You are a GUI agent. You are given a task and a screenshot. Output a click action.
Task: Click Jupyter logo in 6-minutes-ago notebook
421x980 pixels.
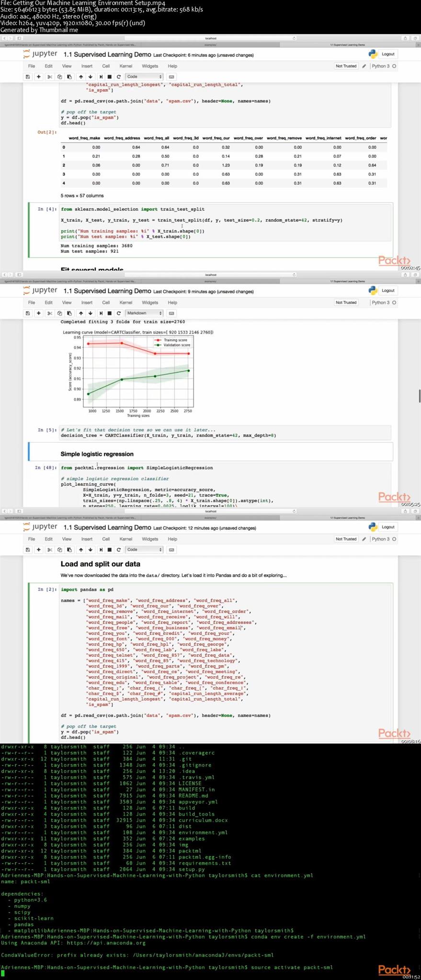click(x=40, y=54)
